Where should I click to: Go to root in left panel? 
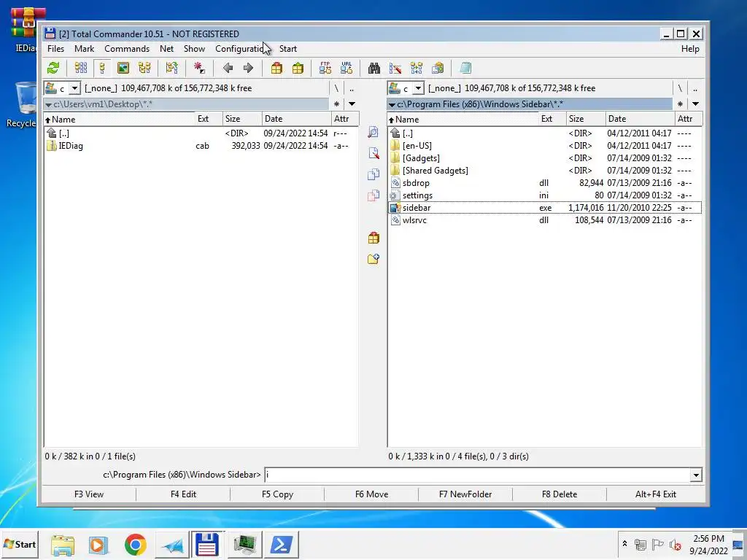pos(336,88)
